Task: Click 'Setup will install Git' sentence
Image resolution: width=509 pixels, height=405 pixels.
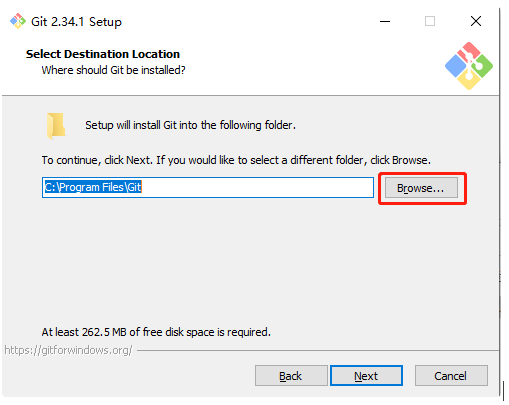Action: pyautogui.click(x=190, y=125)
